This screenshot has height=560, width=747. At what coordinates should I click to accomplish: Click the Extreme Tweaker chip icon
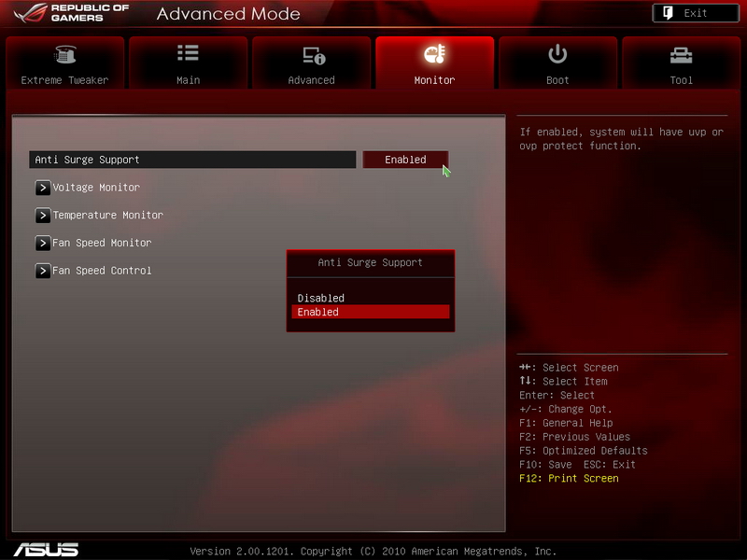click(x=65, y=54)
